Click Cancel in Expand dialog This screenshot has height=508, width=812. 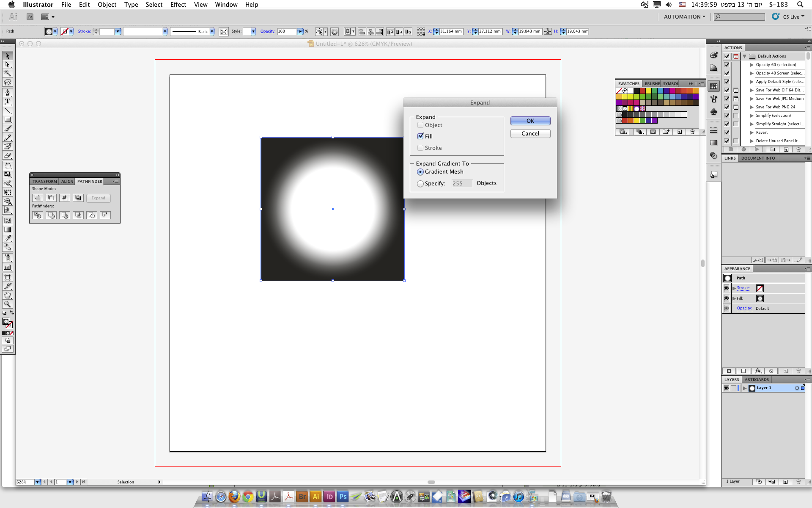click(x=530, y=134)
